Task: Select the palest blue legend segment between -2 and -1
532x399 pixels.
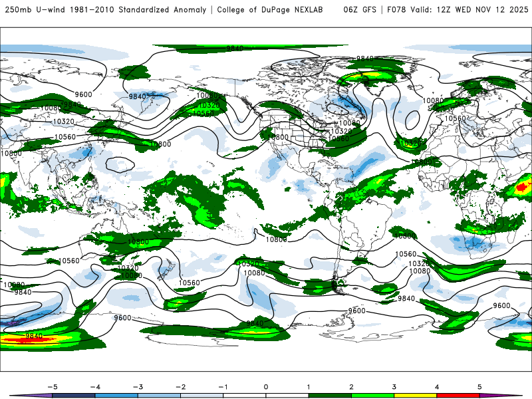Action: click(x=202, y=396)
